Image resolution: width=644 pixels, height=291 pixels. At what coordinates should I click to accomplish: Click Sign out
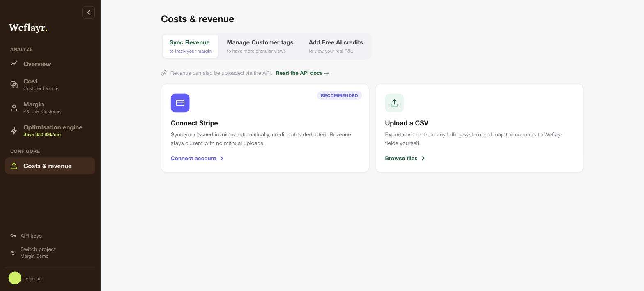34,279
